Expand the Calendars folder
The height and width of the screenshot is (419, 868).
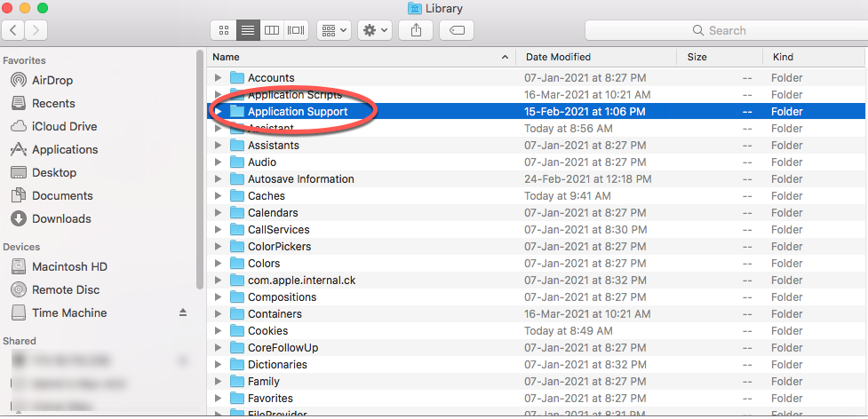pyautogui.click(x=218, y=213)
